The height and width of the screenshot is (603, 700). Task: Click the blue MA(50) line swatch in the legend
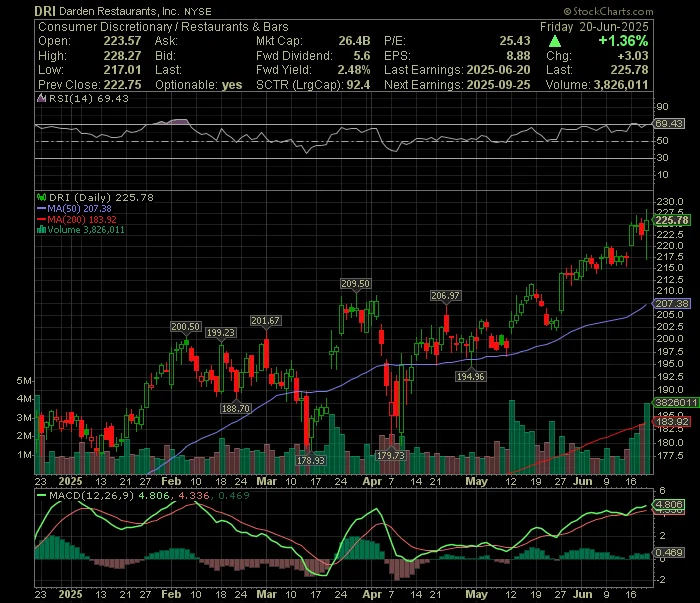tap(42, 208)
